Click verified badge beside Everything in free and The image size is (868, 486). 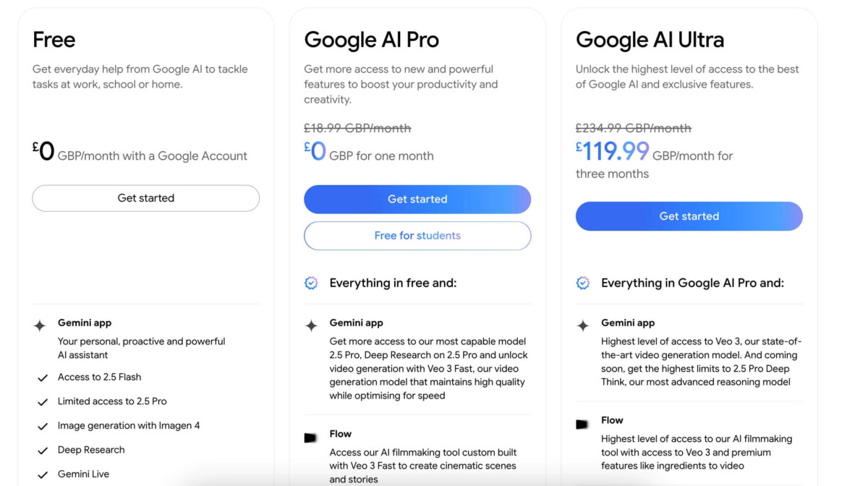click(x=311, y=283)
